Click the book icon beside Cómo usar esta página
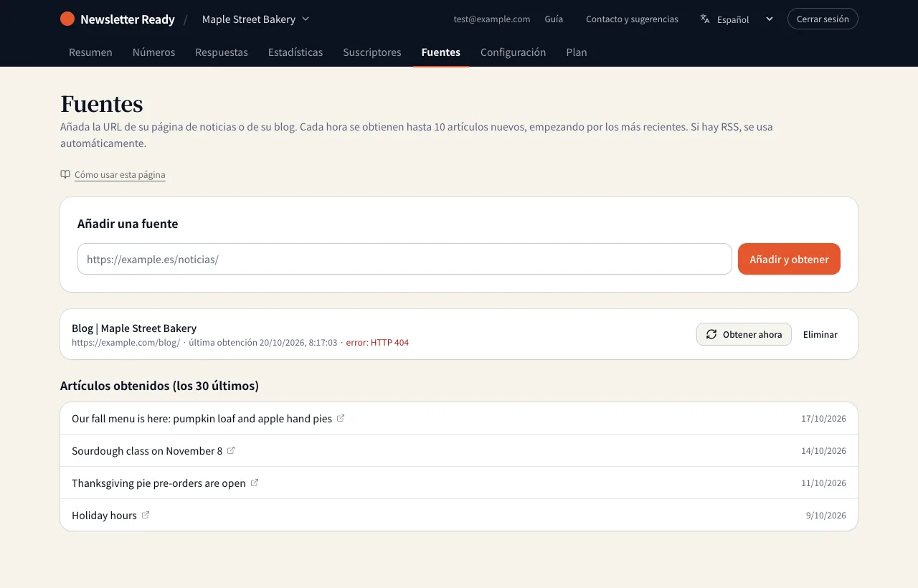Screen dimensions: 918x588 [65, 174]
